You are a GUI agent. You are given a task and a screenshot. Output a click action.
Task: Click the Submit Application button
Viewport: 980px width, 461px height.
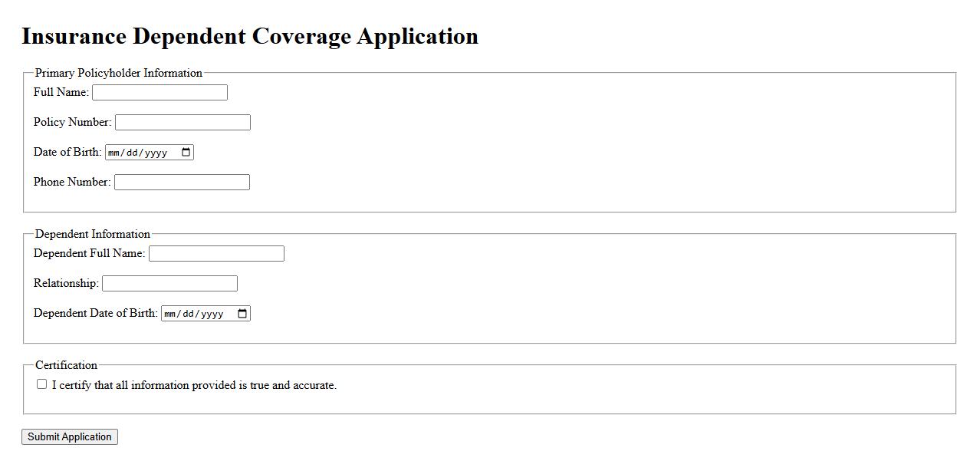(x=70, y=437)
